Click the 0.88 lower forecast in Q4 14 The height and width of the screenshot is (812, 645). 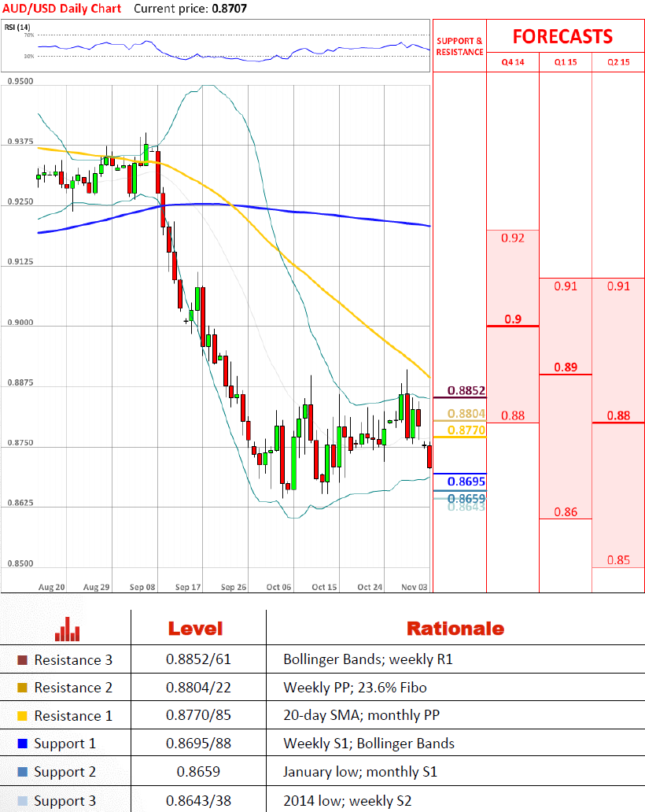(513, 415)
